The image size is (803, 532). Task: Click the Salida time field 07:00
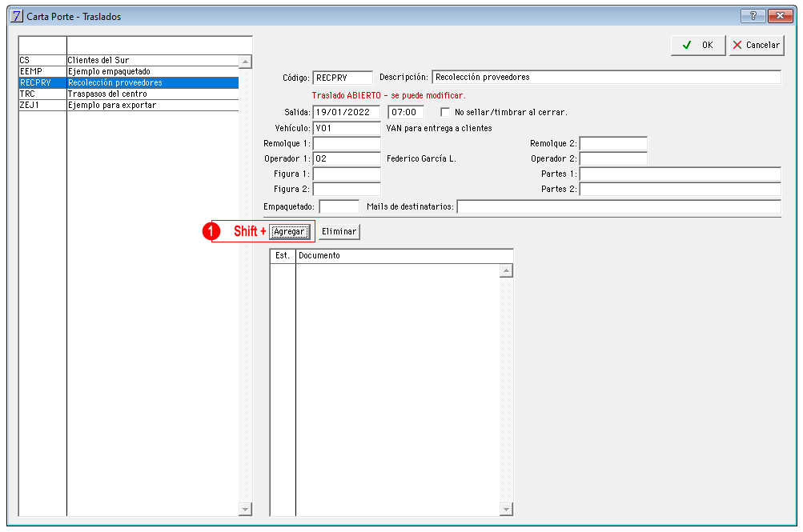point(406,113)
